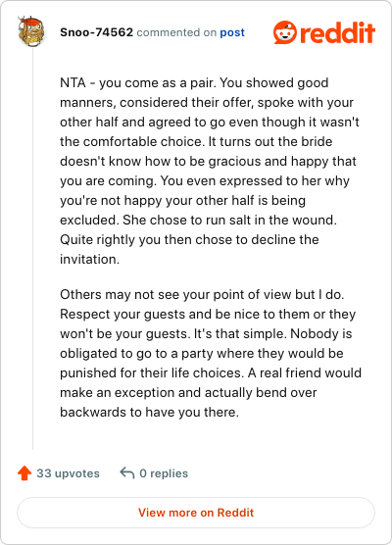Image resolution: width=392 pixels, height=545 pixels.
Task: Click the first paragraph beginning "NTA - you come"
Action: point(210,171)
